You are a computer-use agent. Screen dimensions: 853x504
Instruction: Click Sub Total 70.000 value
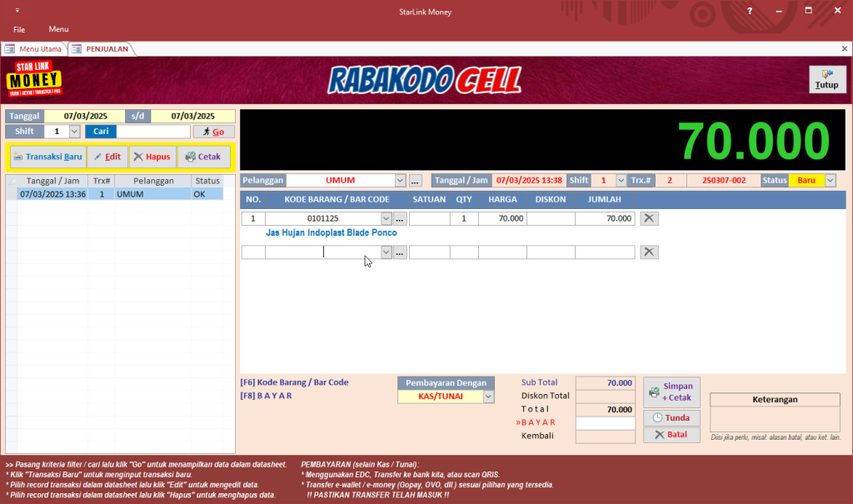(606, 383)
